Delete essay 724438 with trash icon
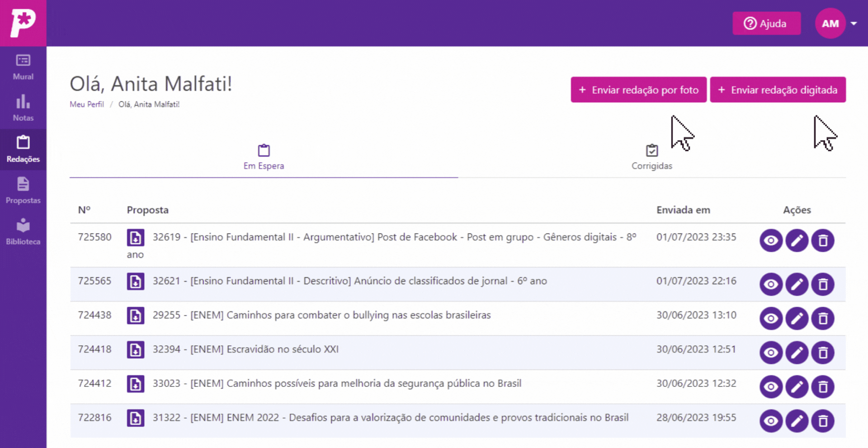The height and width of the screenshot is (448, 868). 823,319
